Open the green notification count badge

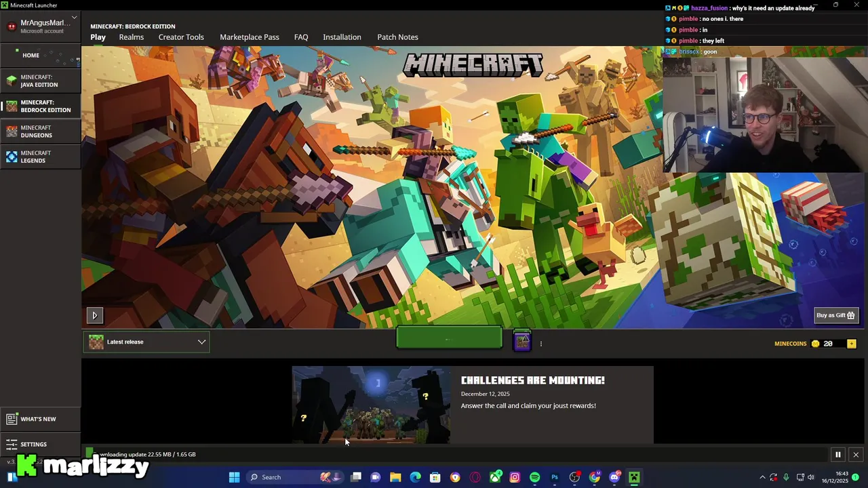[856, 477]
